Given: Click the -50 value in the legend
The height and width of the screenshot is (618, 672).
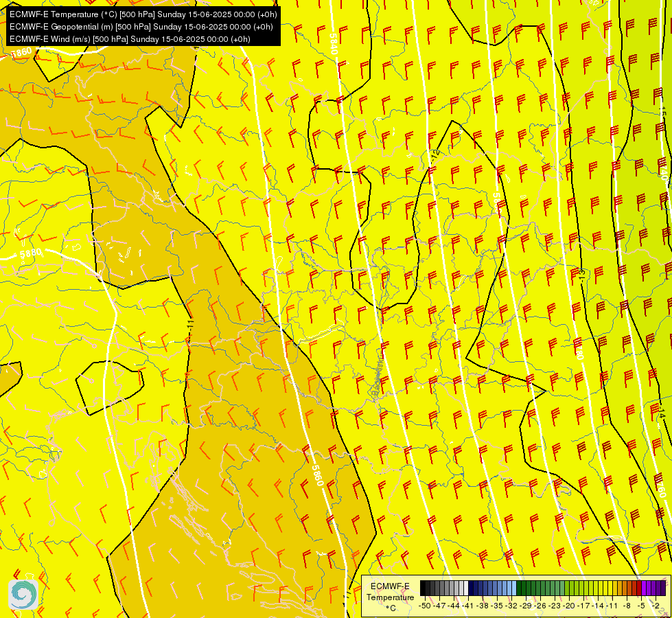Looking at the screenshot, I should 425,606.
